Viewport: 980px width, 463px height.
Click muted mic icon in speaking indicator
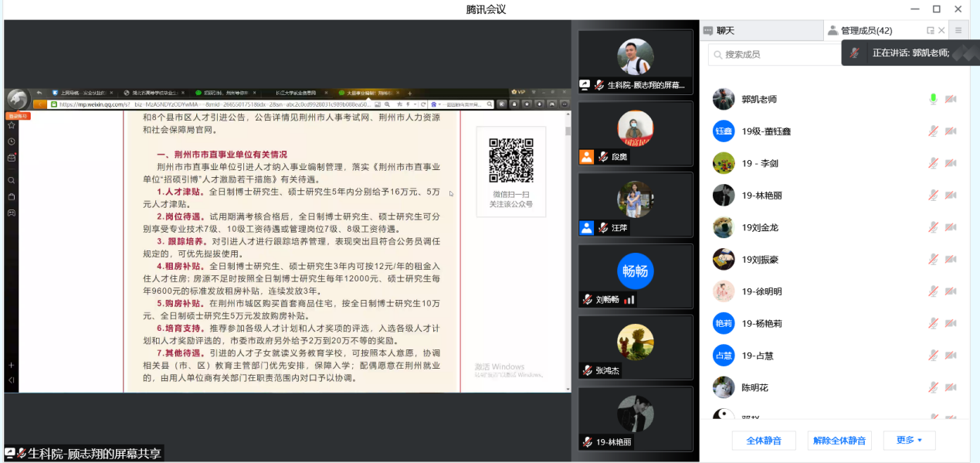(x=855, y=53)
